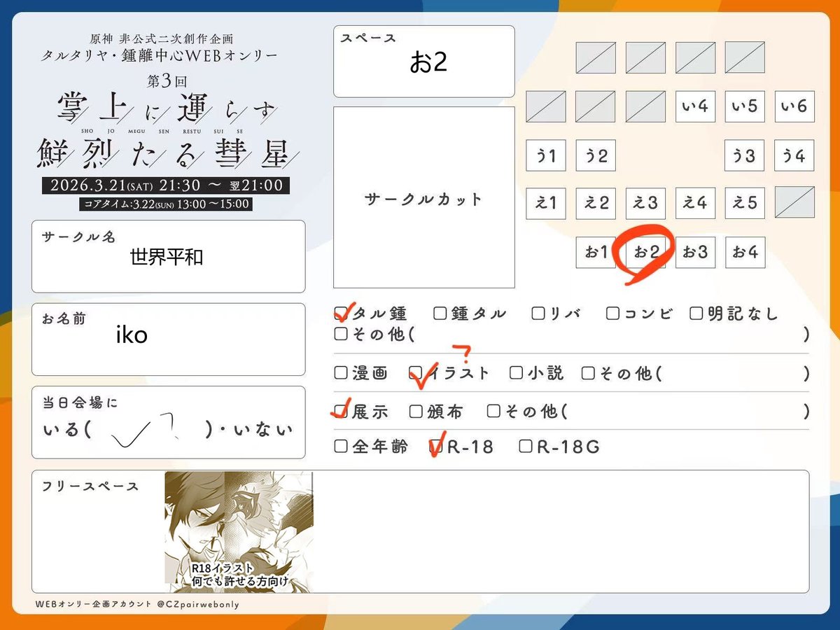Tick the タル鍾 checkbox
This screenshot has width=840, height=630.
341,313
